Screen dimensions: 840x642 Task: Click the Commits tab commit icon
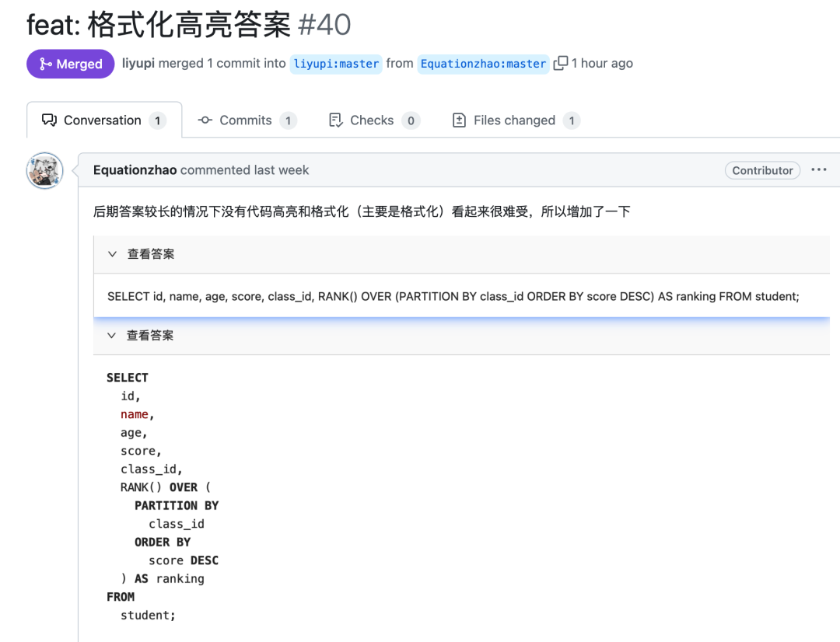point(205,120)
